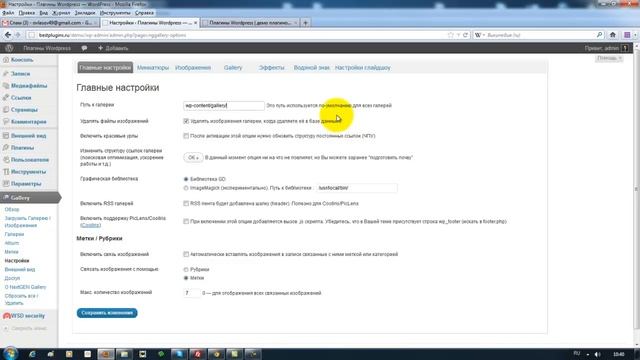This screenshot has width=640, height=360.
Task: Open Ссылки in the sidebar
Action: click(x=21, y=98)
